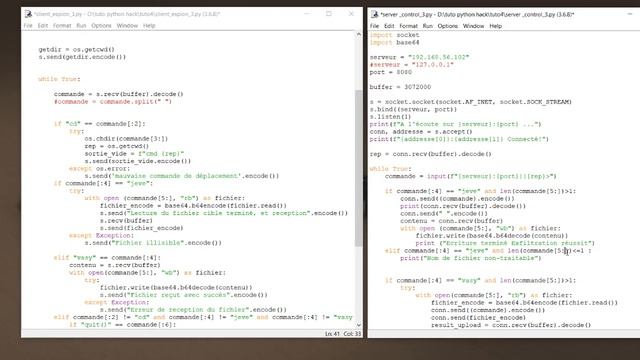Screen dimensions: 640x360
Task: Click the 'Écriture terminé Exfiltration réussit' print line
Action: click(505, 243)
